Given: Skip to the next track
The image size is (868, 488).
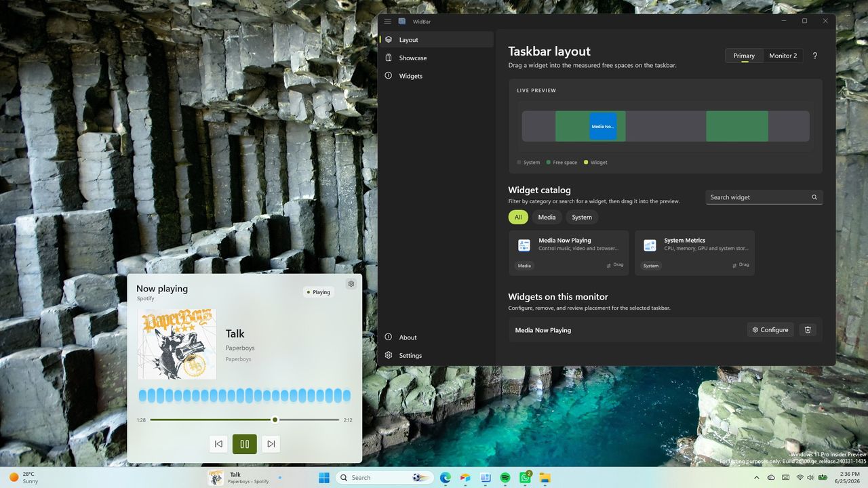Looking at the screenshot, I should coord(271,444).
